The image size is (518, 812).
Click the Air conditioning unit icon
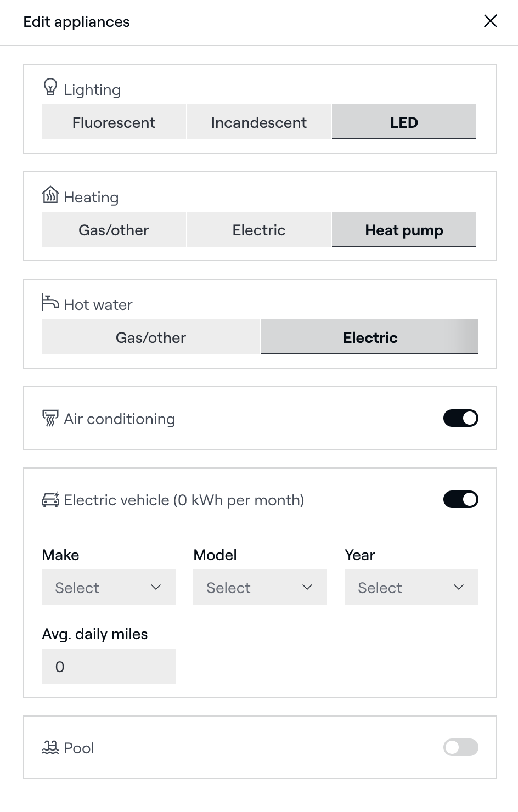[x=50, y=418]
